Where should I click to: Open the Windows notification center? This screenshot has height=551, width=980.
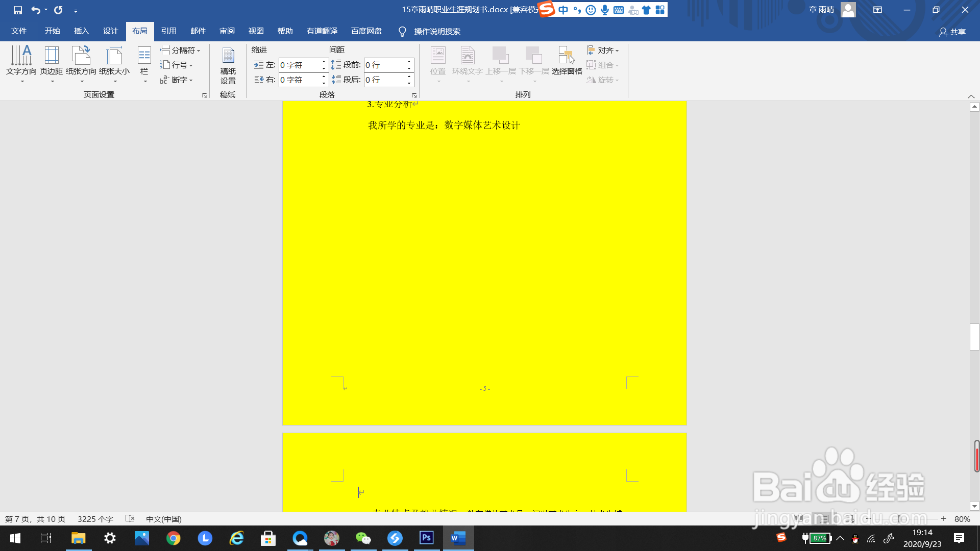coord(959,538)
